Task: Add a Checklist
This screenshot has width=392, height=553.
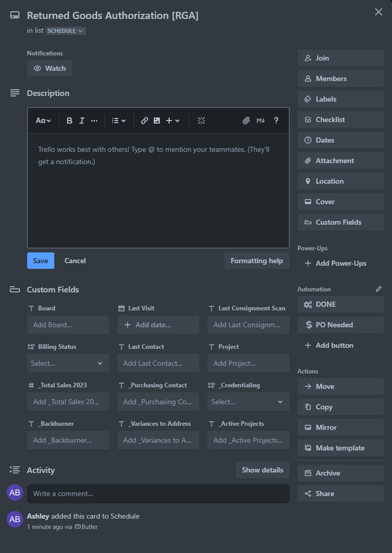Action: tap(341, 120)
